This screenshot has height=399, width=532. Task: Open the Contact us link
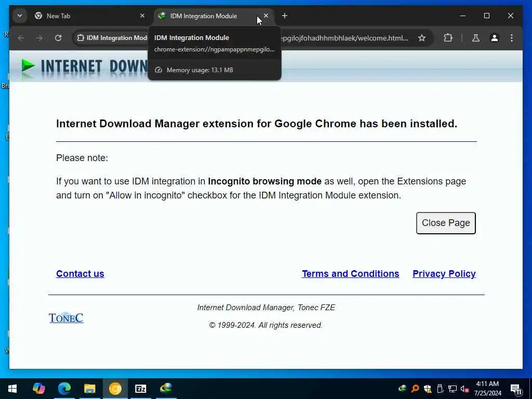click(x=80, y=274)
